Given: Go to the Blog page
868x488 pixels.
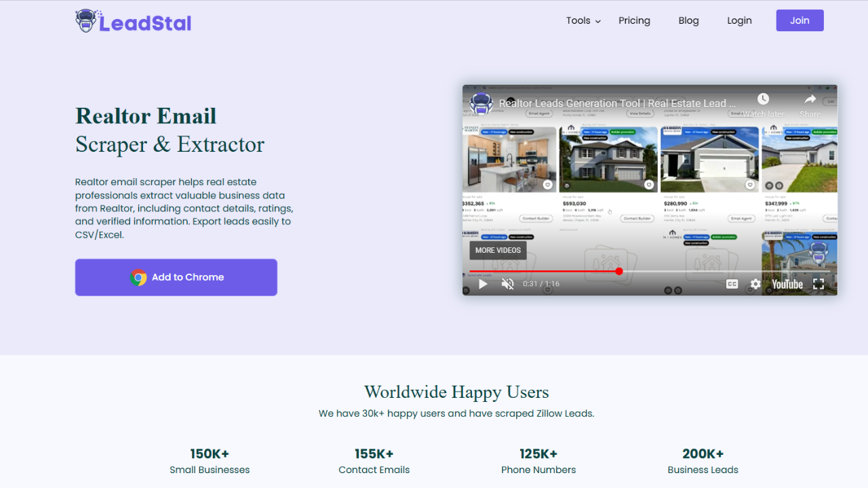Looking at the screenshot, I should [688, 20].
